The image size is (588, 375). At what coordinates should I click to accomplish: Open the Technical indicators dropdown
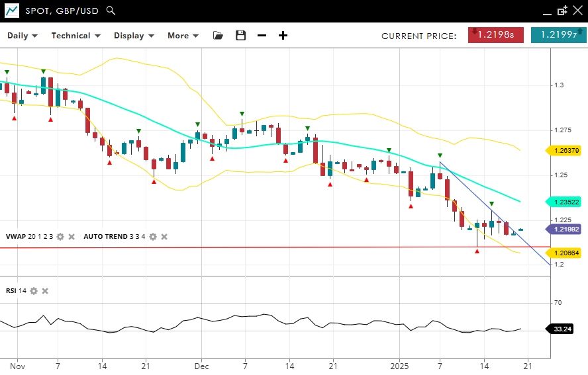coord(75,36)
